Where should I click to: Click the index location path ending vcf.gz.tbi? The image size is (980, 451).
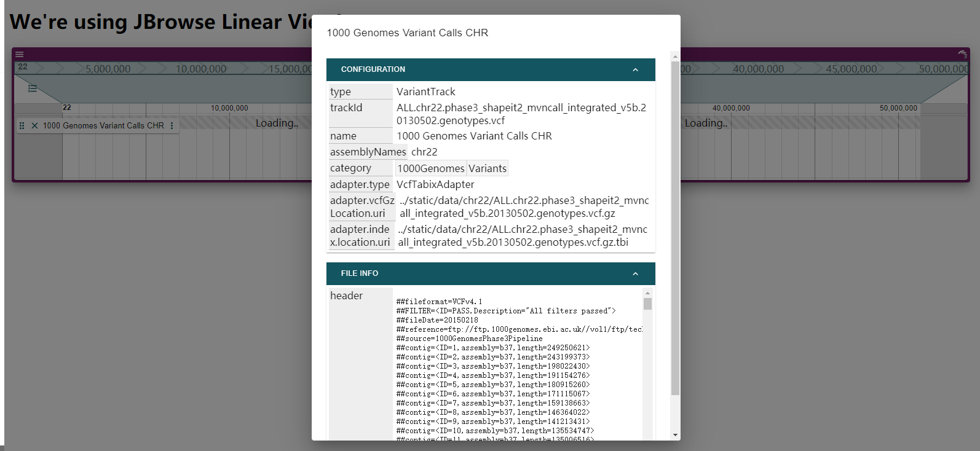point(523,236)
